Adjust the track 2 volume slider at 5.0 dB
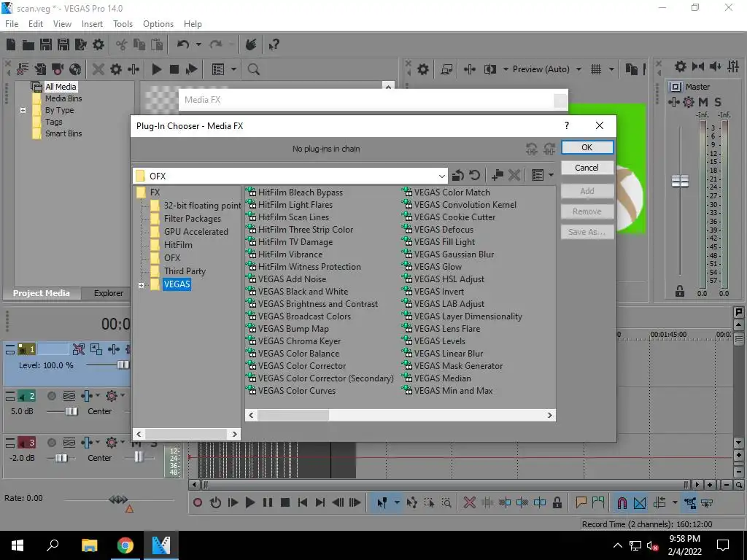 point(71,411)
